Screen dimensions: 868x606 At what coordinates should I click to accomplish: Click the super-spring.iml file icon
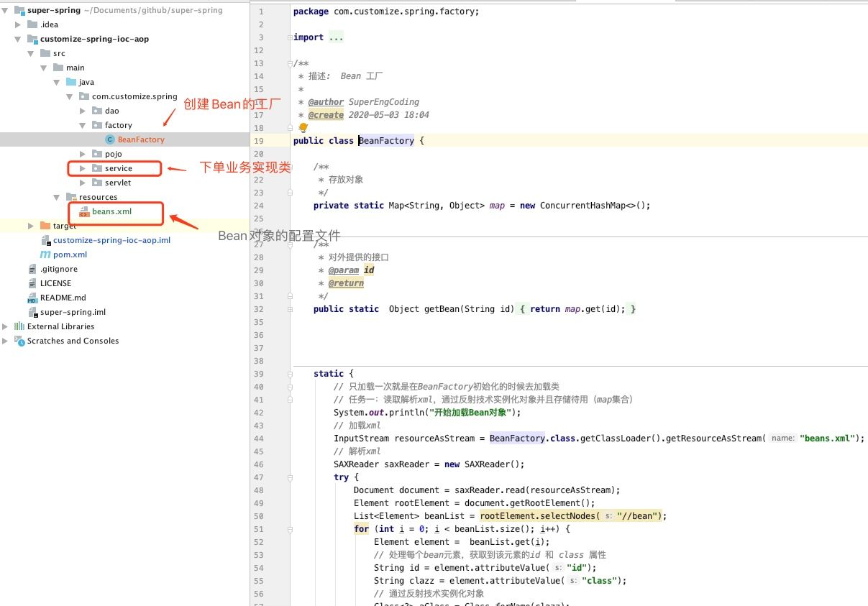tap(32, 312)
